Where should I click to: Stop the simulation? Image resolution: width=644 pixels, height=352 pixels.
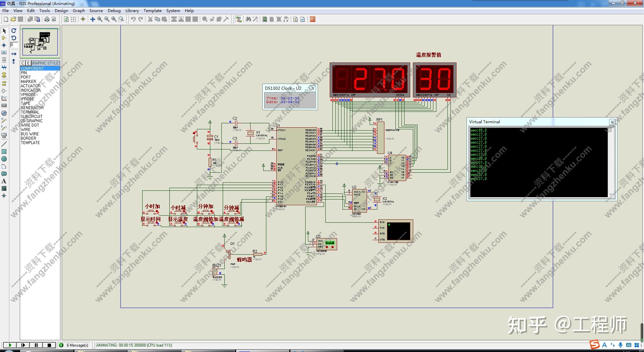(x=49, y=345)
